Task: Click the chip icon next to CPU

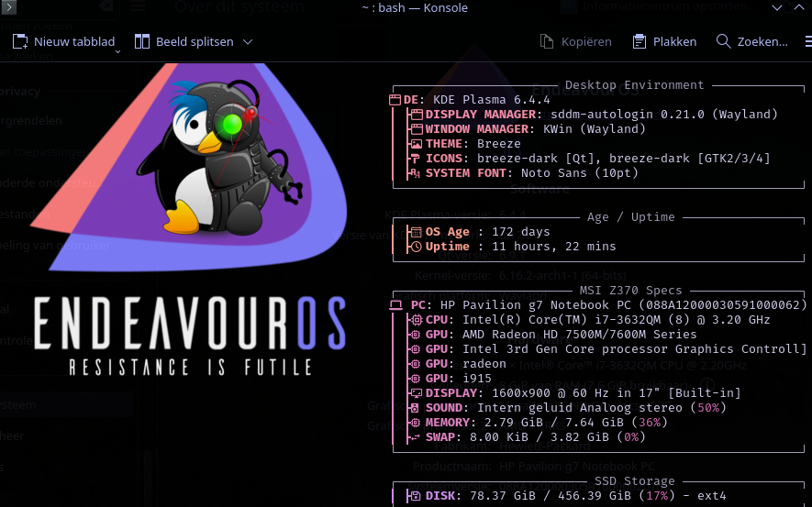Action: point(417,320)
